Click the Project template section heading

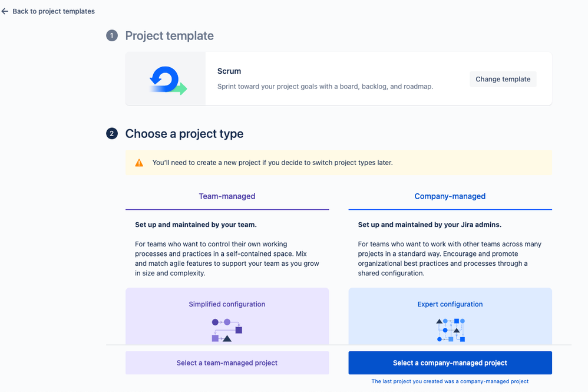point(170,35)
